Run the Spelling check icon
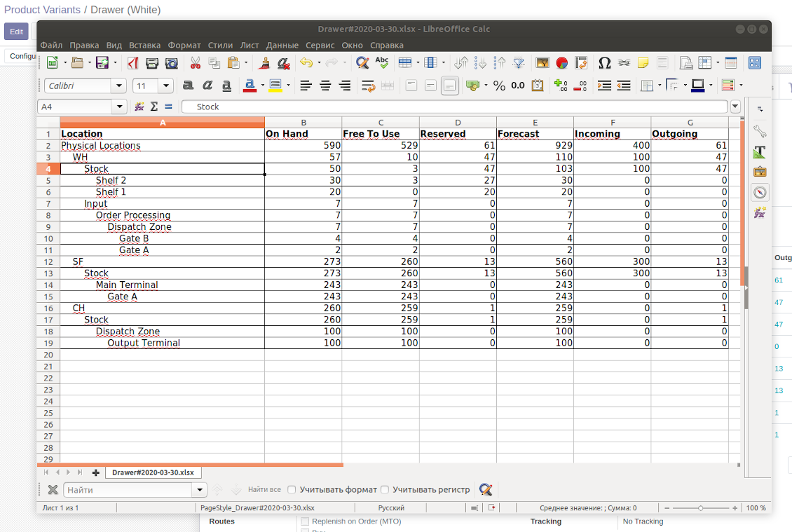792x532 pixels. coord(382,62)
